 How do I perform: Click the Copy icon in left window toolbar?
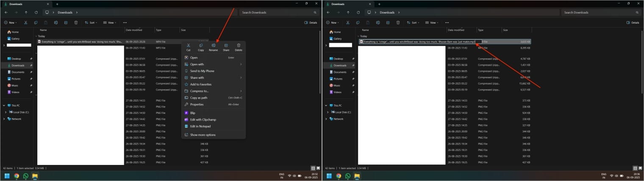36,22
